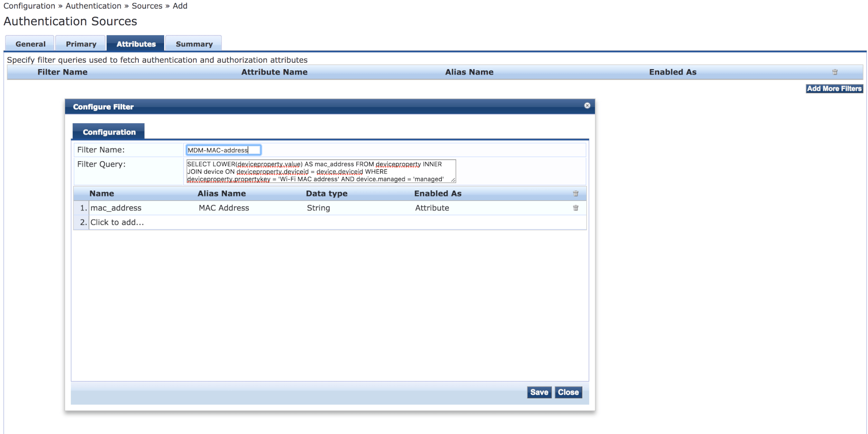Select the Configuration tab in the dialog
Image resolution: width=868 pixels, height=434 pixels.
[x=108, y=131]
